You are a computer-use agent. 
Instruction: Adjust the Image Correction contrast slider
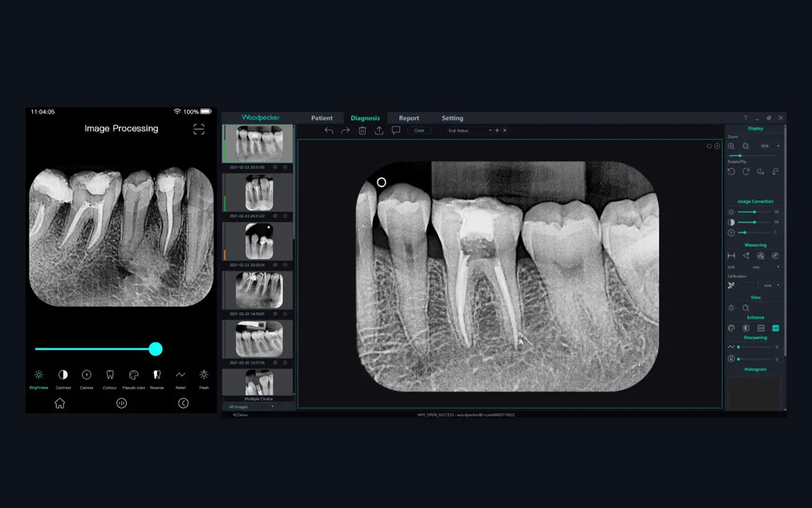(x=754, y=222)
